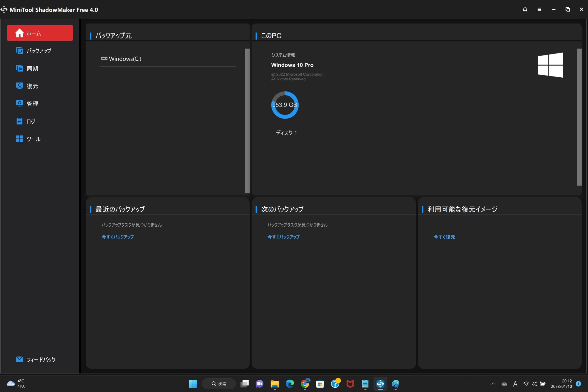Image resolution: width=588 pixels, height=392 pixels.
Task: Open the Get Help icon on taskbar
Action: click(335, 384)
